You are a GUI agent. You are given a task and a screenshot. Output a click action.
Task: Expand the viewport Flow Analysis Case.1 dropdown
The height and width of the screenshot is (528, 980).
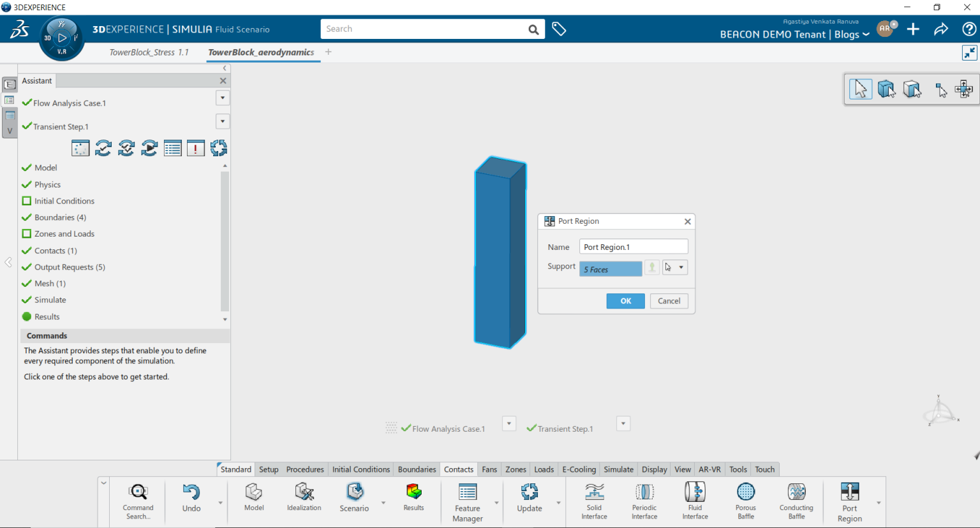(x=509, y=423)
